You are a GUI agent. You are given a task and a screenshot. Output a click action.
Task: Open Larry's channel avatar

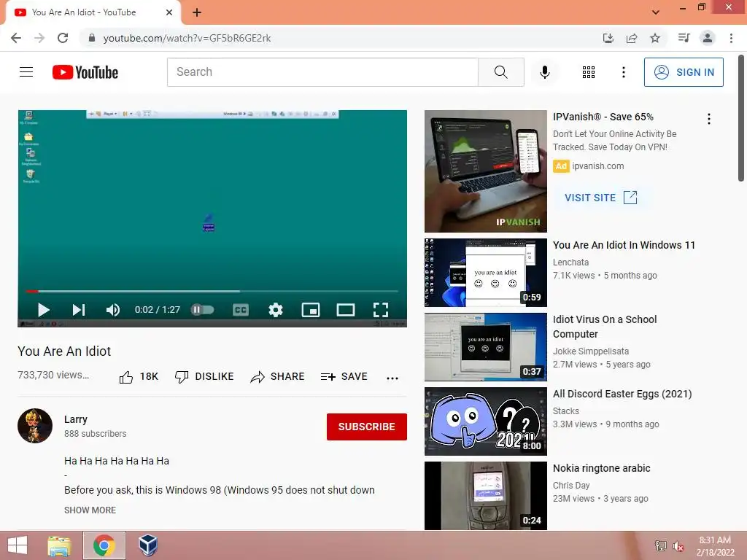coord(35,426)
